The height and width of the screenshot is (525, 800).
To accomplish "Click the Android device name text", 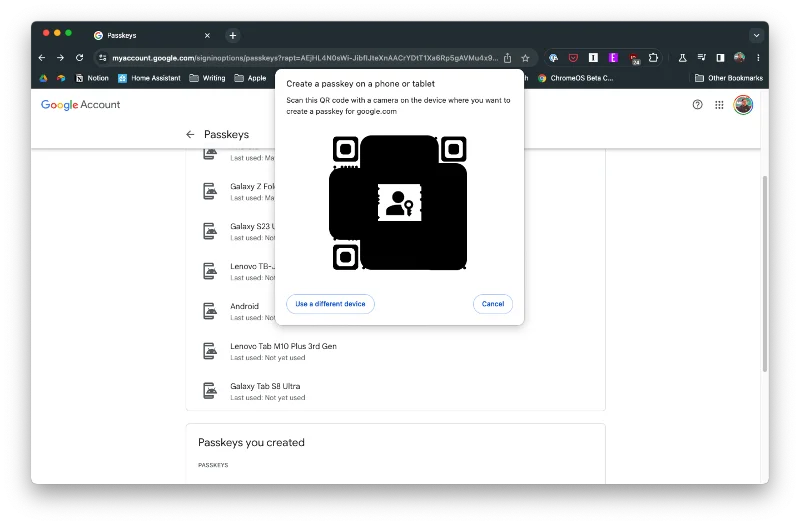I will 244,306.
